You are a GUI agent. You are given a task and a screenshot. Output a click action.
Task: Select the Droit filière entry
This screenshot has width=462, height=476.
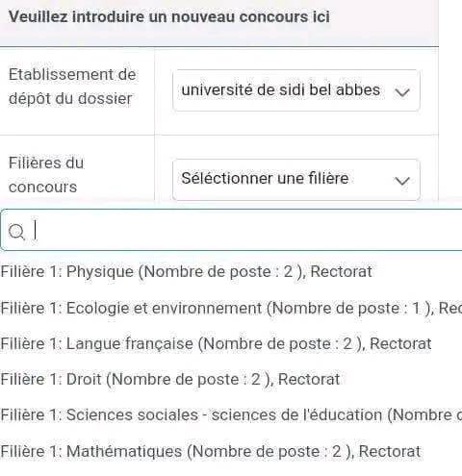tap(170, 379)
